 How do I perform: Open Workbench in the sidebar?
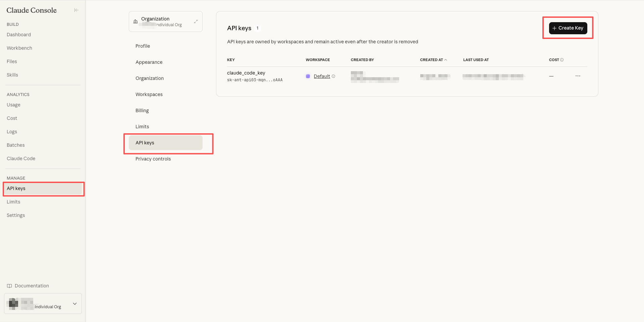19,48
